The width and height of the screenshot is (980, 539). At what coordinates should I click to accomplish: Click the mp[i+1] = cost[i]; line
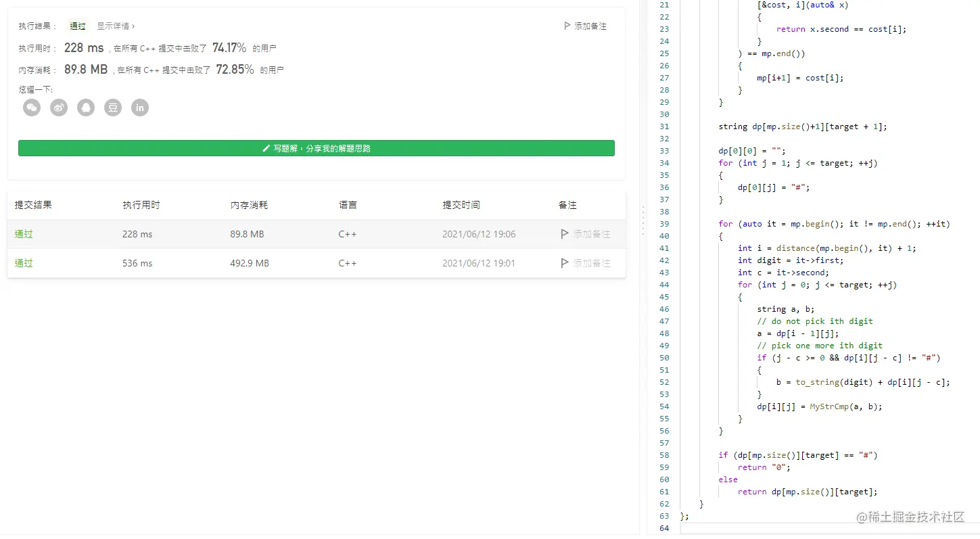tap(800, 78)
